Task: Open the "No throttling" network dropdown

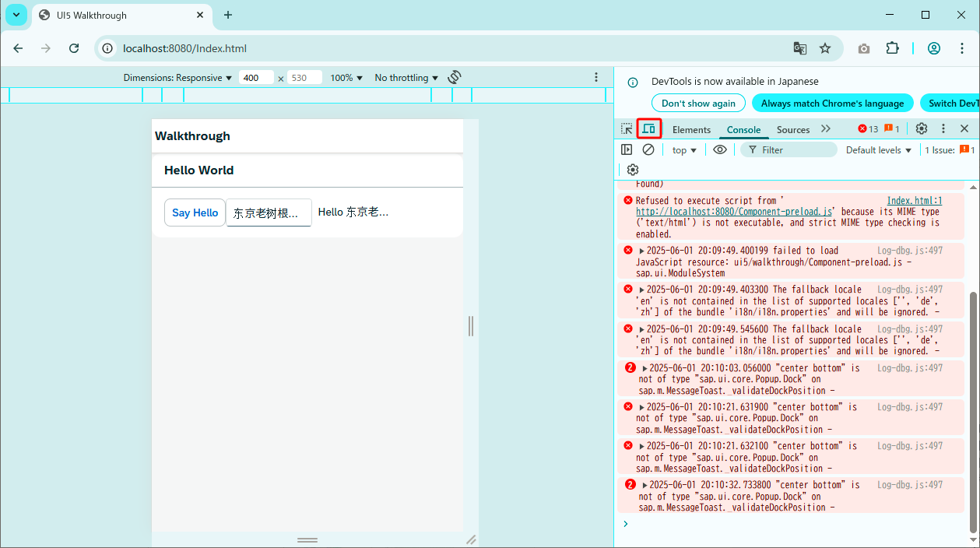Action: [405, 77]
